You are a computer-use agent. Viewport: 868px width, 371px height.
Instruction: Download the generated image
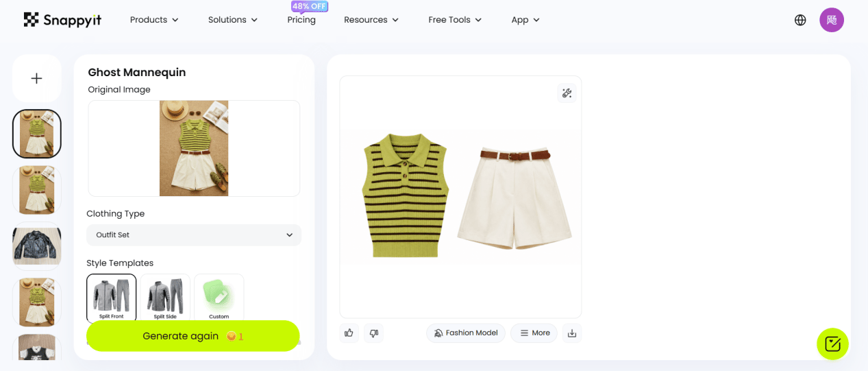point(572,333)
